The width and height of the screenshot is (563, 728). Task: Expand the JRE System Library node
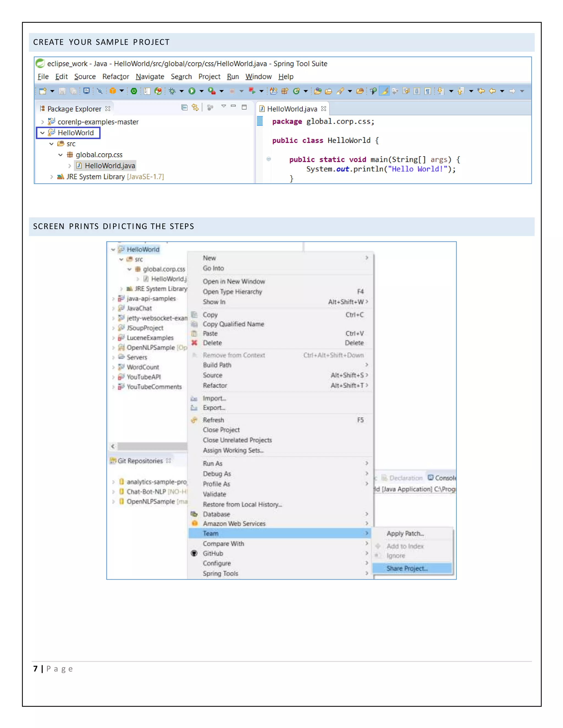pyautogui.click(x=51, y=177)
